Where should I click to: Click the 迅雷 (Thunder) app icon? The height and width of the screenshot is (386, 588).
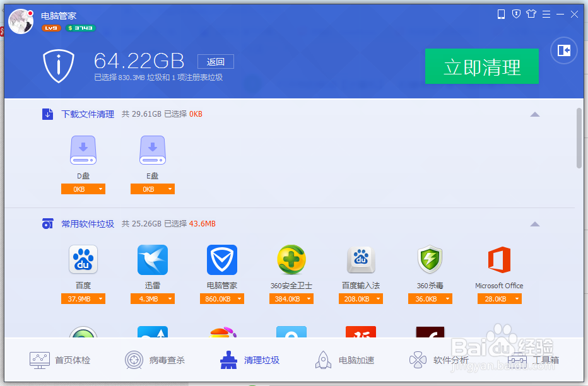tap(152, 259)
